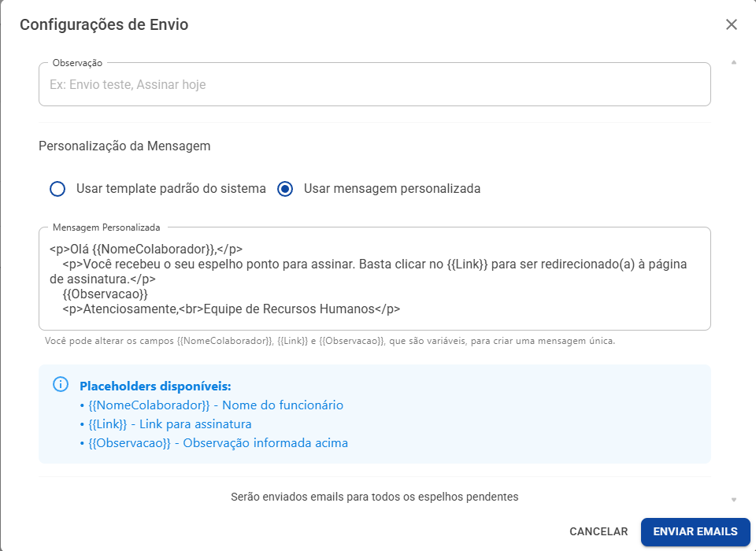This screenshot has height=551, width=756.
Task: Click the scroll up arrow of dialog
Action: tap(734, 62)
